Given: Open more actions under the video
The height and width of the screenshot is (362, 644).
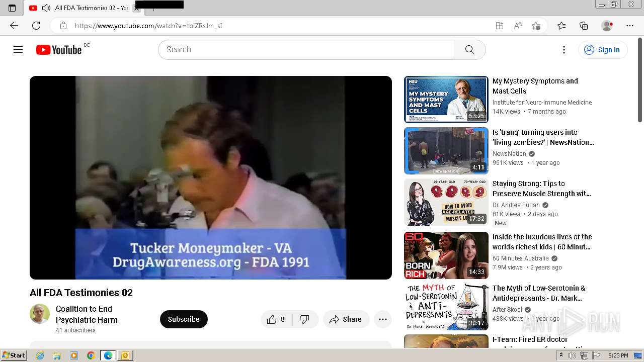Looking at the screenshot, I should click(383, 319).
